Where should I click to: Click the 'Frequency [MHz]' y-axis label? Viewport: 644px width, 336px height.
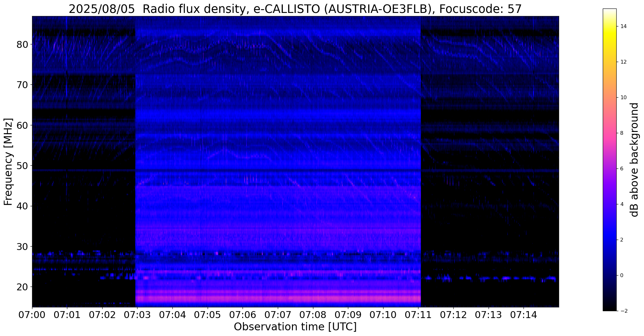8,162
